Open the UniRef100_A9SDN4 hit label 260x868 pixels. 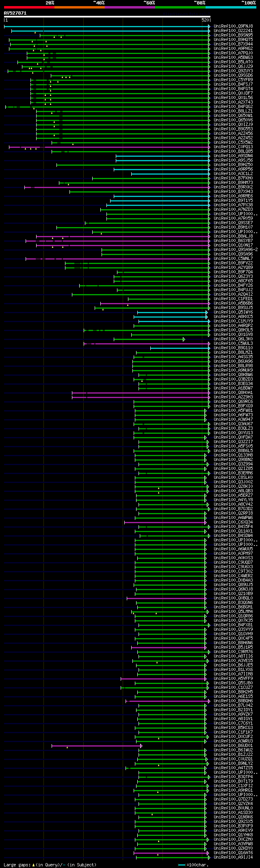point(233,156)
